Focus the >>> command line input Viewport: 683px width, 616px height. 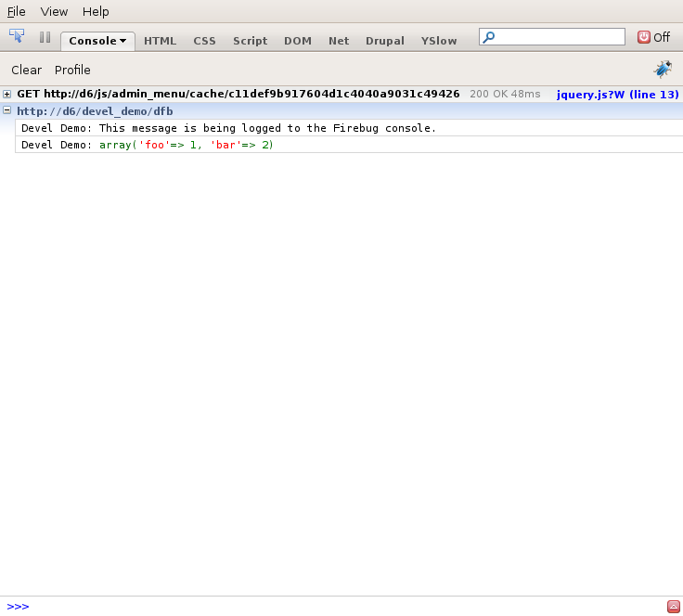(x=343, y=607)
